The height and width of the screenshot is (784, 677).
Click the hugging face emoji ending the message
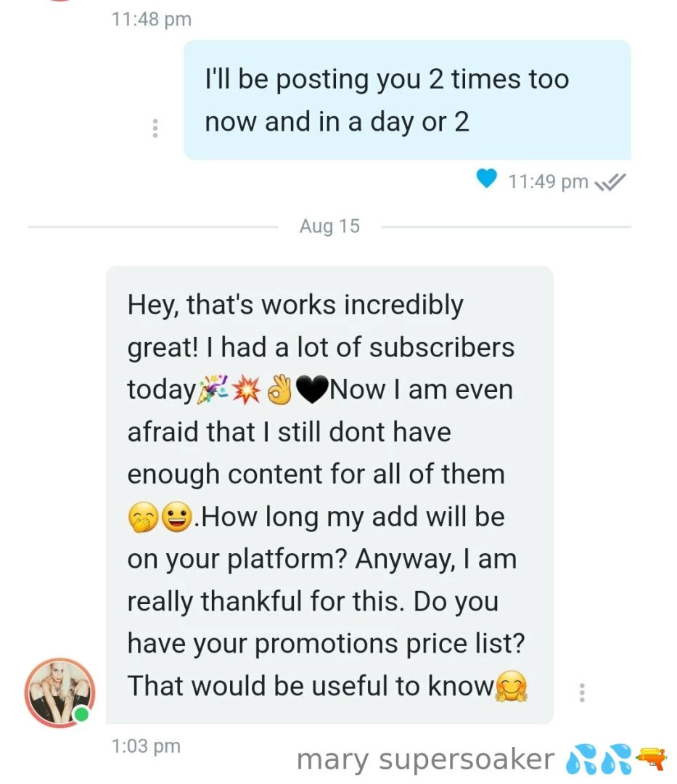513,685
